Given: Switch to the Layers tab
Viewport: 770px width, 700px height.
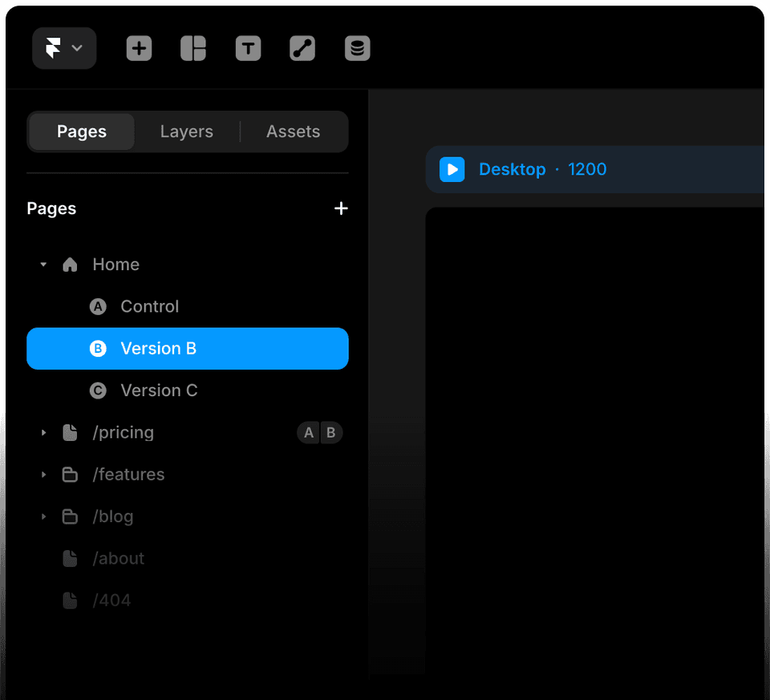Looking at the screenshot, I should pyautogui.click(x=186, y=131).
